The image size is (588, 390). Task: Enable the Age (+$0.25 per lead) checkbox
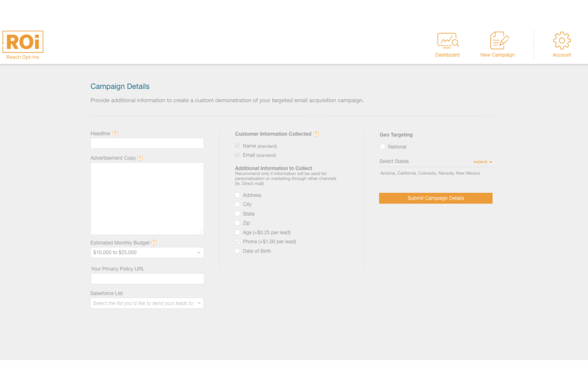coord(238,232)
